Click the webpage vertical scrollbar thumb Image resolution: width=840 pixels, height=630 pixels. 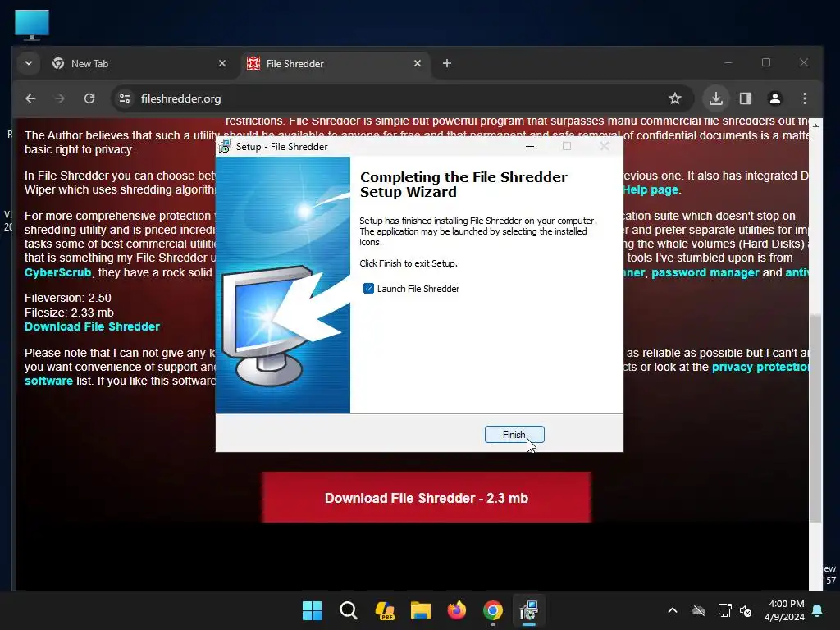[815, 418]
